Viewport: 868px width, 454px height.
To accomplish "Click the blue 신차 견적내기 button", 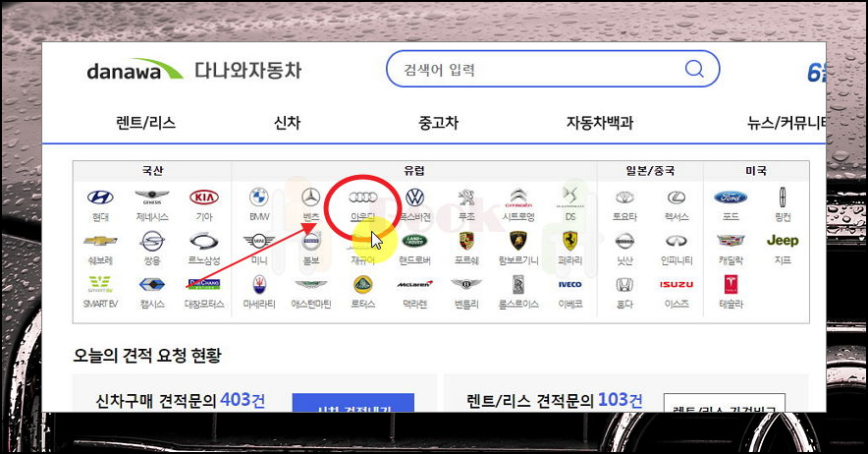I will [x=353, y=403].
